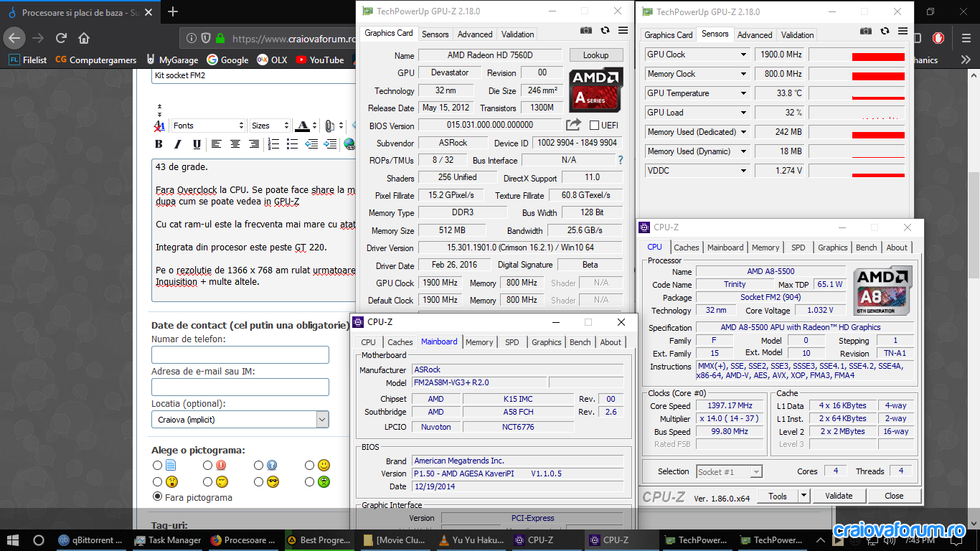Select the document page pictogram radio
Image resolution: width=980 pixels, height=551 pixels.
(x=157, y=465)
